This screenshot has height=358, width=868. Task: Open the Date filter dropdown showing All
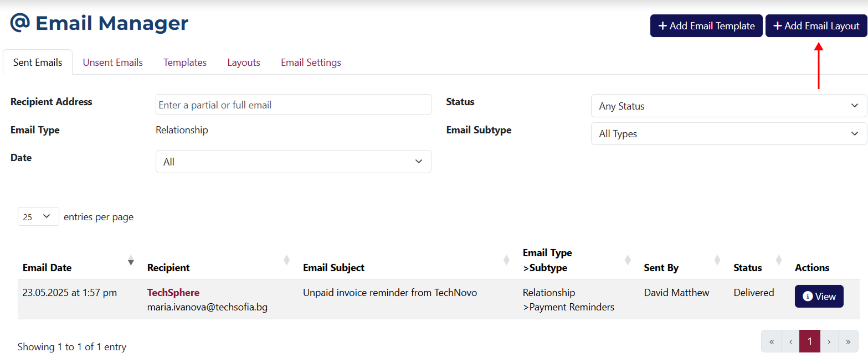293,161
